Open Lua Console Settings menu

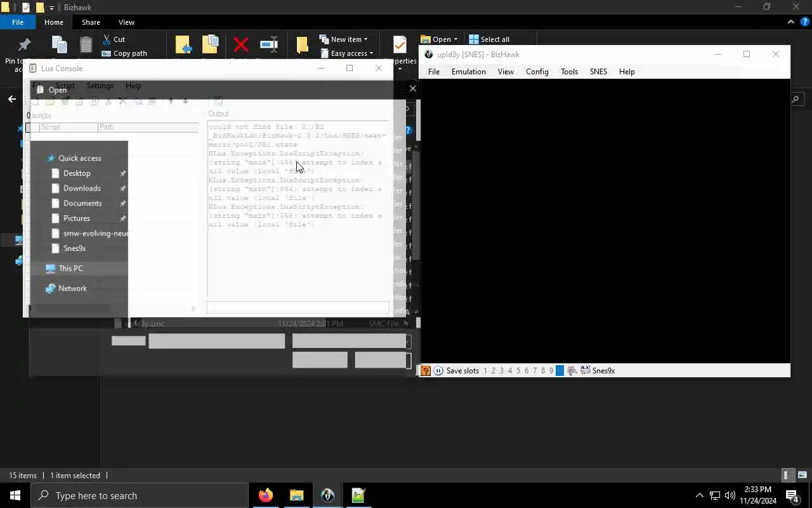pos(100,86)
